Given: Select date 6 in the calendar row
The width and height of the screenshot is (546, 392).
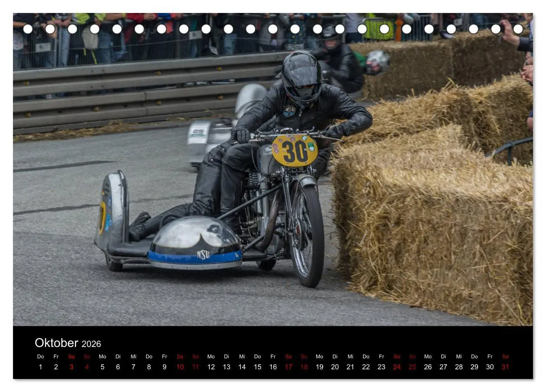Looking at the screenshot, I should [118, 367].
